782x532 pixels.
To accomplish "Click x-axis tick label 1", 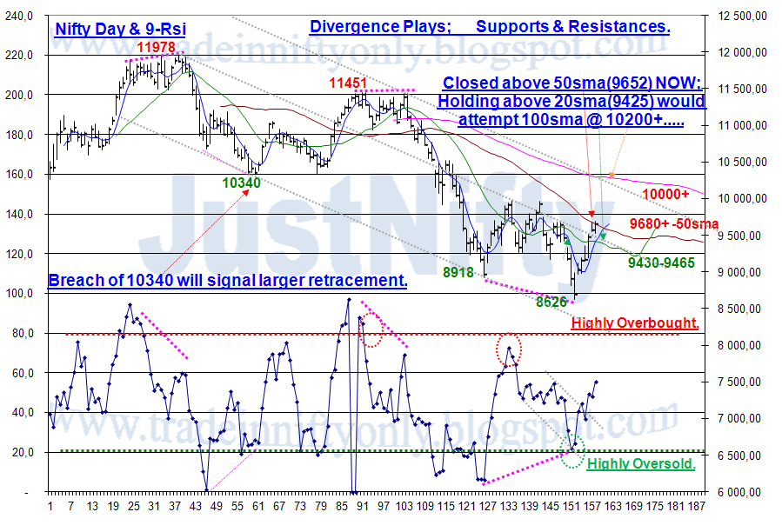I will (50, 507).
